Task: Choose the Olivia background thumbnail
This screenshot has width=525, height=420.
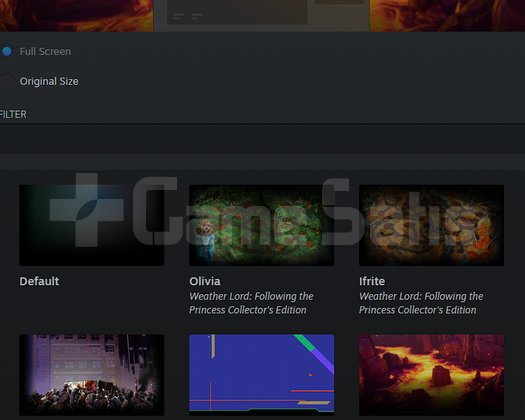Action: click(x=261, y=225)
